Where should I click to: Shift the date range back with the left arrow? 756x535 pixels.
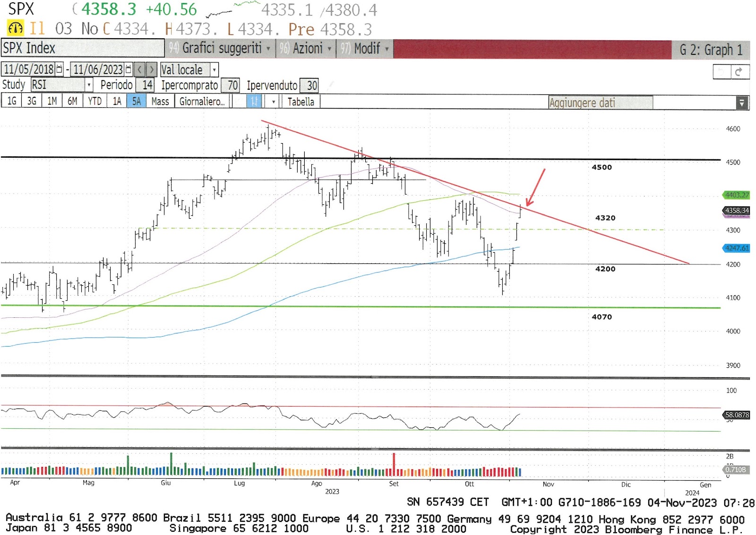click(x=139, y=69)
